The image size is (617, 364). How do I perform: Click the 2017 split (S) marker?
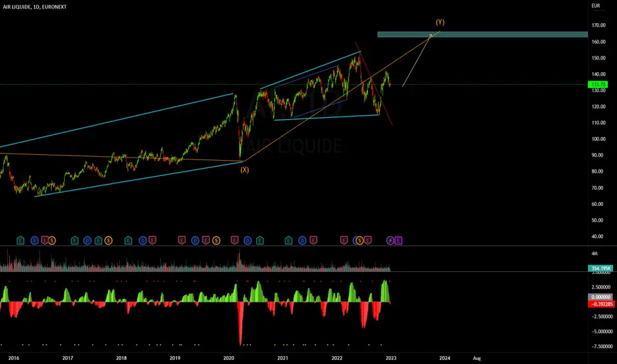click(108, 240)
